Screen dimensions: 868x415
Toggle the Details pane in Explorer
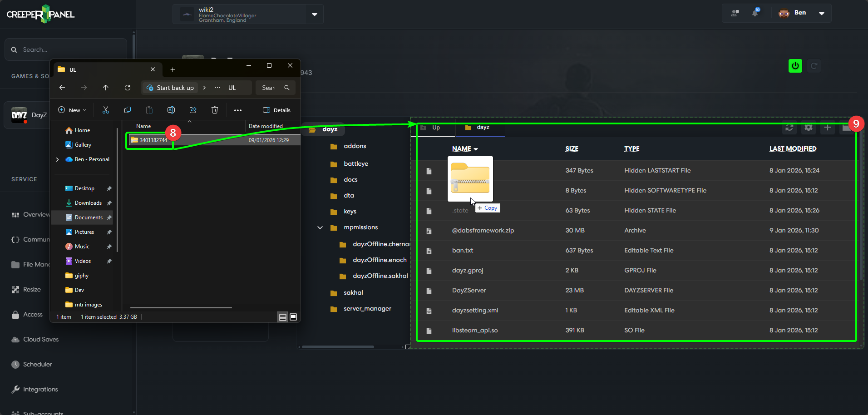click(x=276, y=110)
